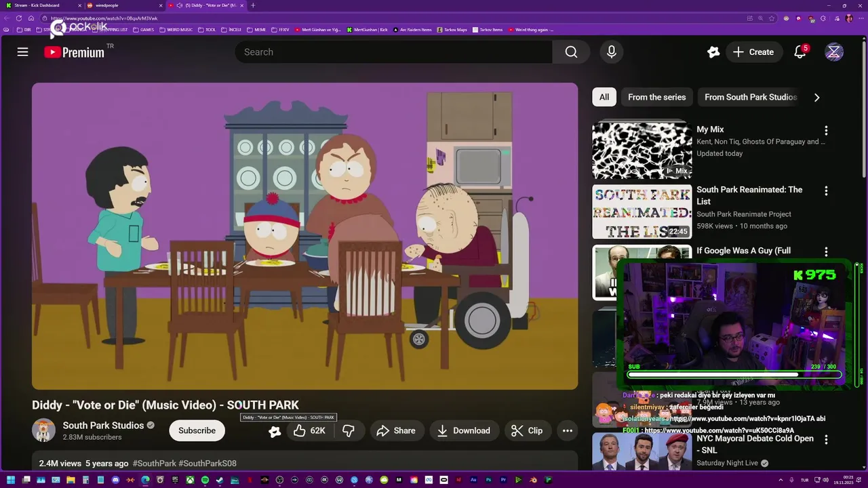Open Tarkov Maps bookmark
This screenshot has width=868, height=488.
point(452,30)
